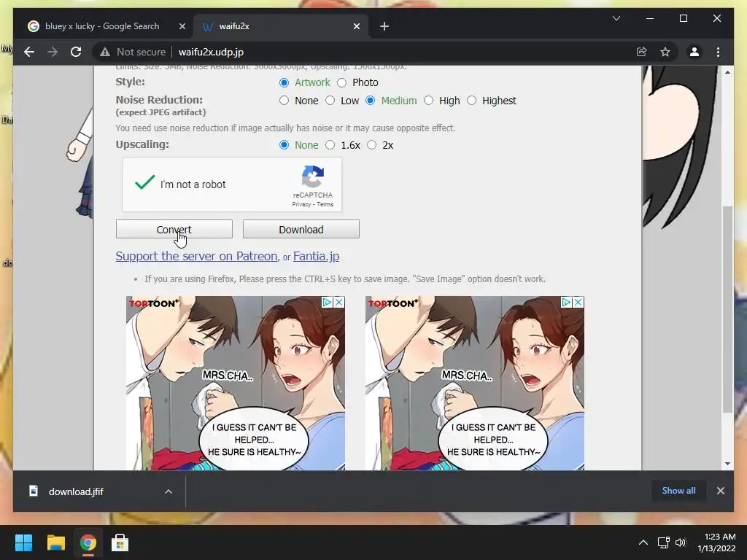Set noise reduction to None
Screen dimensions: 747x560
pyautogui.click(x=284, y=101)
